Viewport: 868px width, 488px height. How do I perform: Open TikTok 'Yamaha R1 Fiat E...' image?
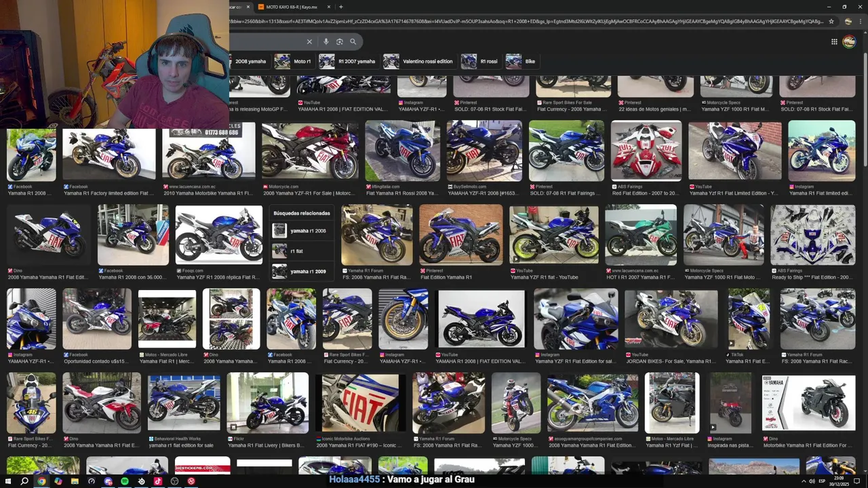(x=749, y=319)
